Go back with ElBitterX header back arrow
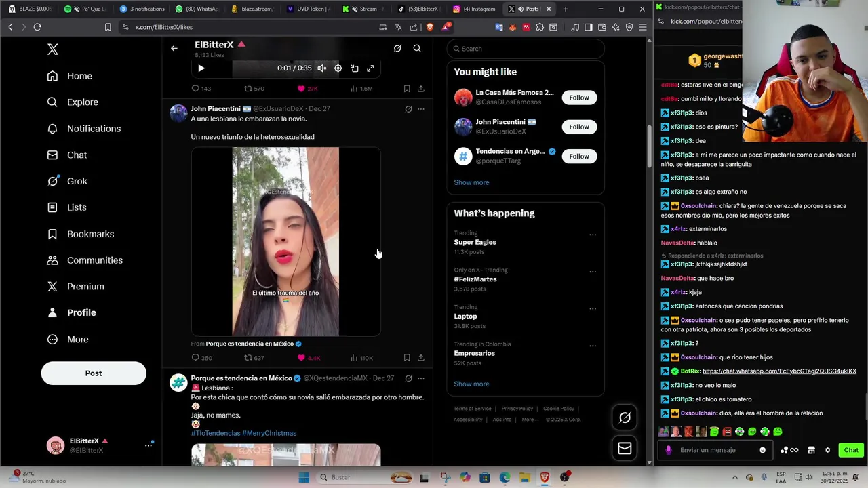The width and height of the screenshot is (868, 488). (x=174, y=48)
